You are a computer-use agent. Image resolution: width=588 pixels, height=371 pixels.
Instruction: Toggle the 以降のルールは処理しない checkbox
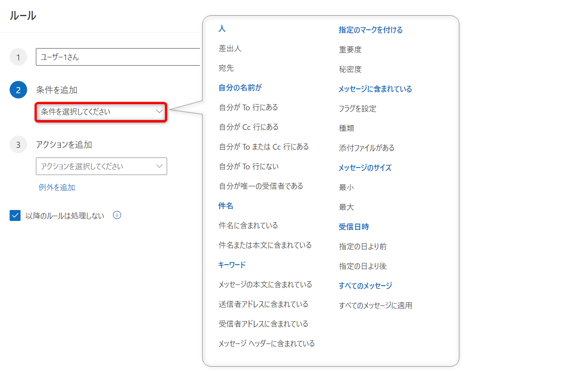pos(15,216)
